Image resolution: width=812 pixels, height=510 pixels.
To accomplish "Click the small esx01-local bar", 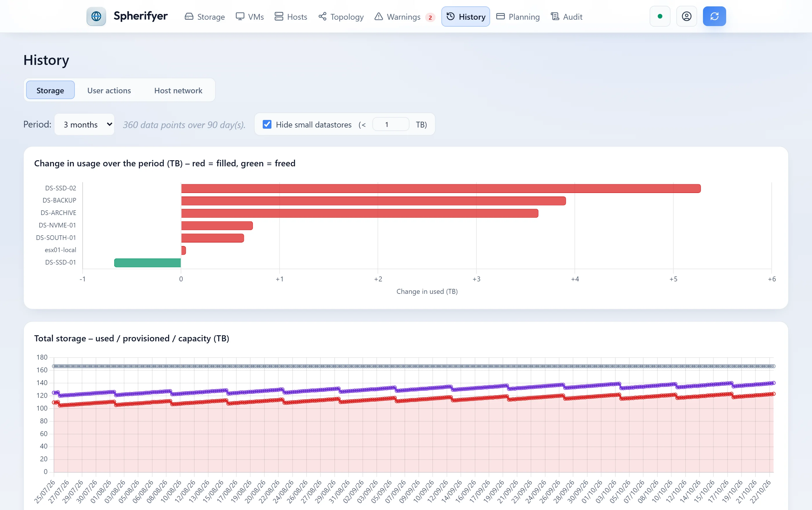I will [184, 250].
